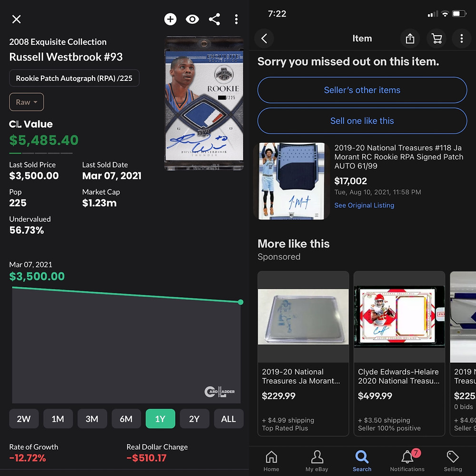
Task: Open eBay Notifications tab
Action: coord(407,461)
